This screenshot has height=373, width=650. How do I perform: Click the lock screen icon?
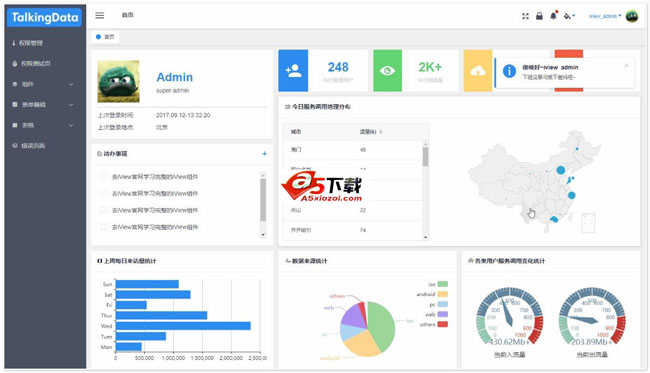[539, 16]
